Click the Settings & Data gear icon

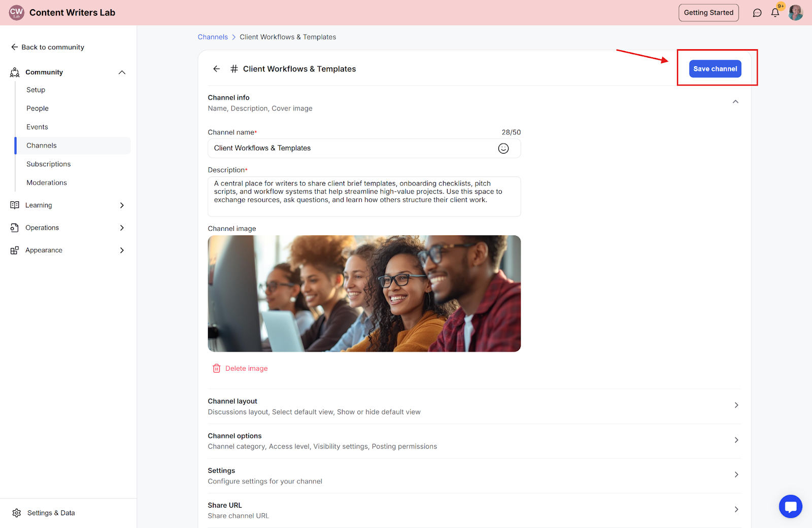click(x=17, y=513)
